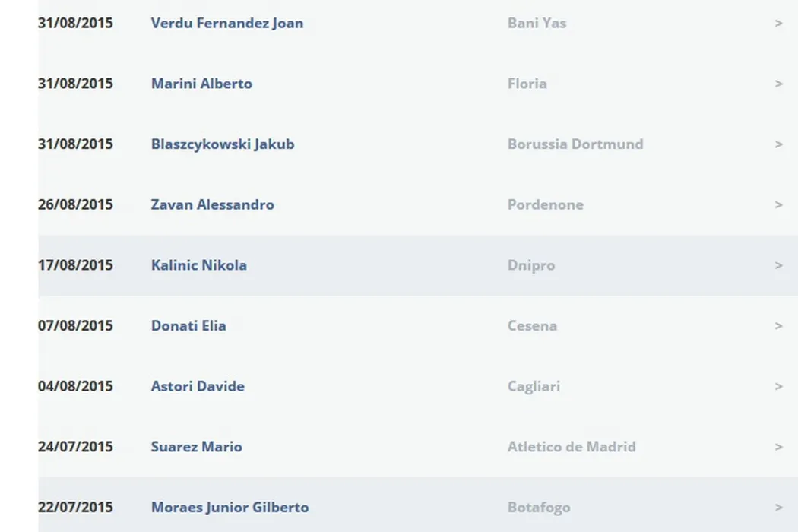
Task: Expand the Borussia Dortmund row arrow
Action: tap(778, 144)
